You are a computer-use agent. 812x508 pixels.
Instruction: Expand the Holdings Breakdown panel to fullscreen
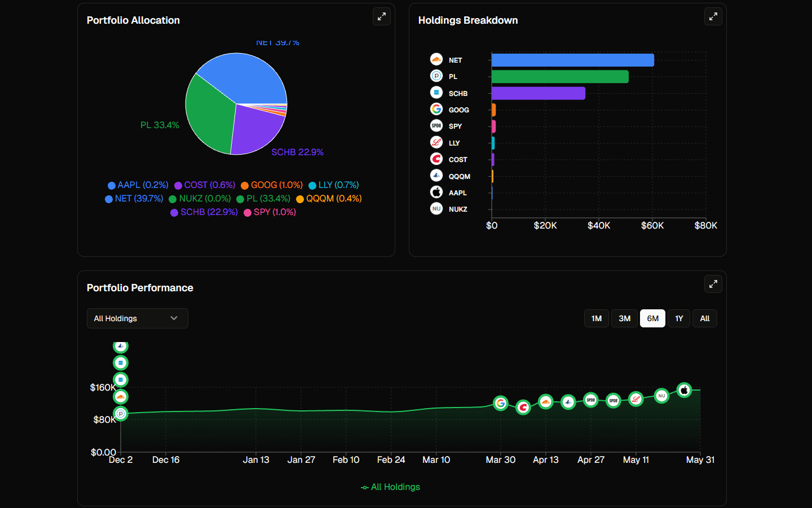click(x=713, y=16)
